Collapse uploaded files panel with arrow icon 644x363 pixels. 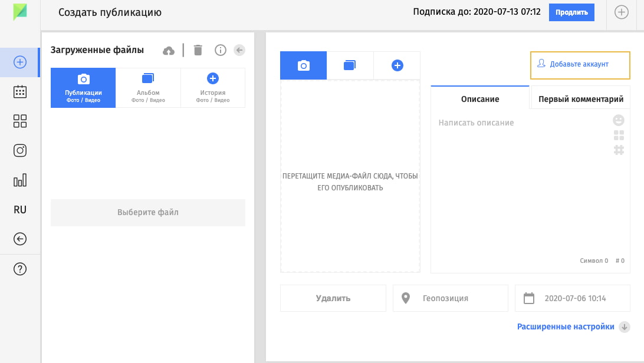click(239, 51)
